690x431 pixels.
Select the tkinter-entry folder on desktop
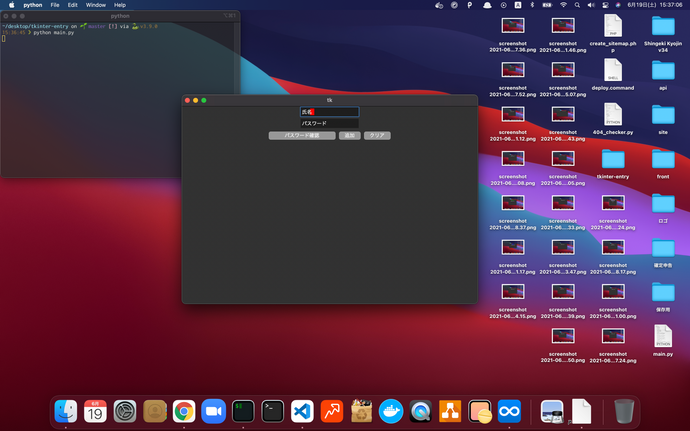click(613, 163)
